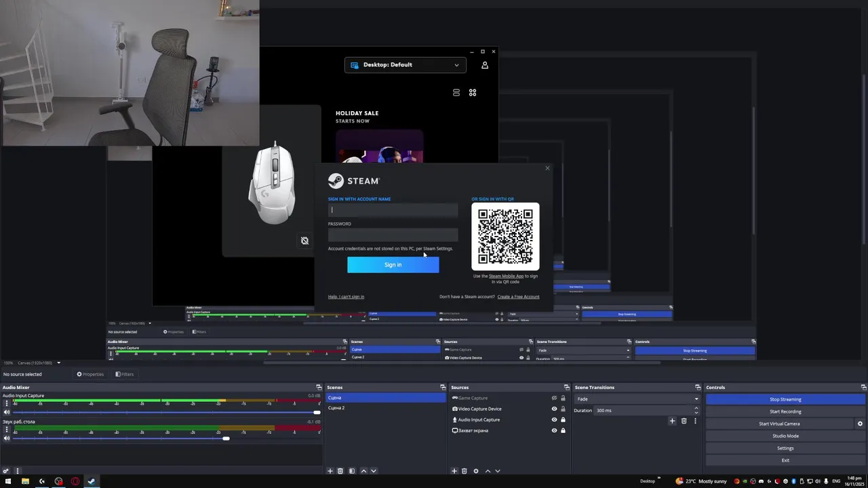Hide the Audio Input Capture source
The width and height of the screenshot is (868, 488).
(554, 420)
